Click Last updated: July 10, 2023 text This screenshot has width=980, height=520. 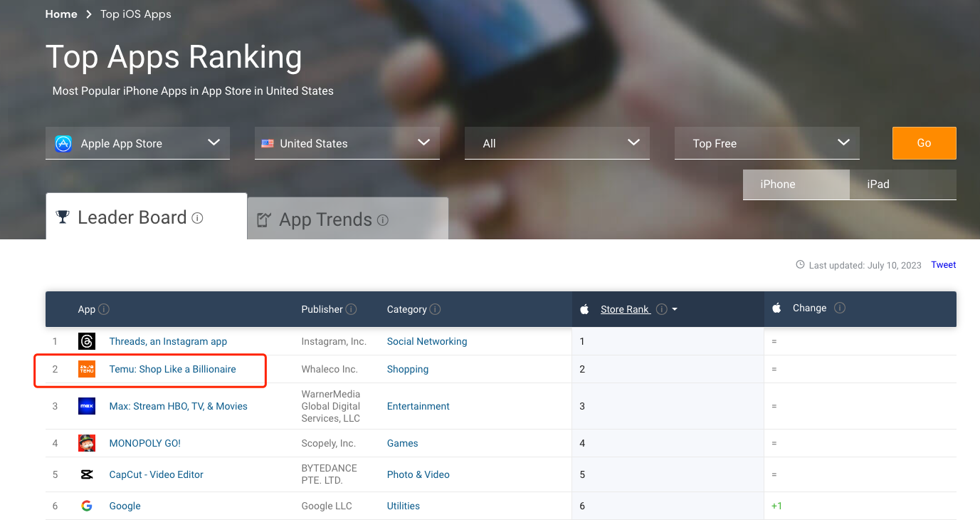pyautogui.click(x=865, y=265)
